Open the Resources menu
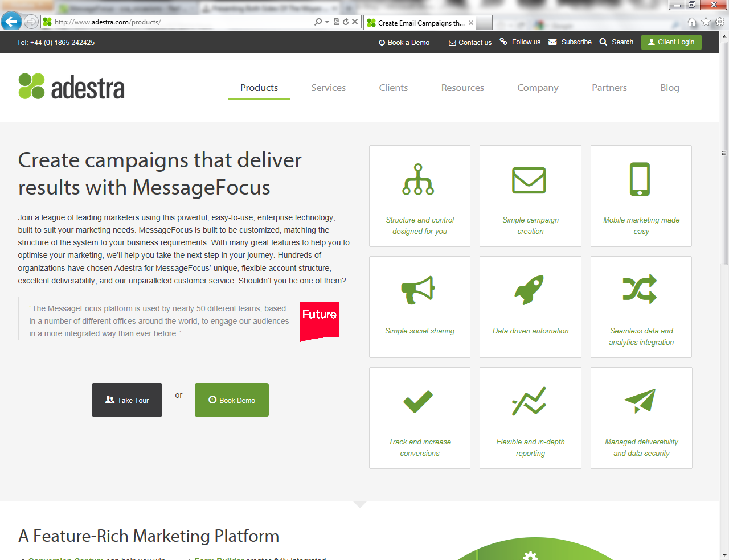The image size is (729, 560). 462,88
